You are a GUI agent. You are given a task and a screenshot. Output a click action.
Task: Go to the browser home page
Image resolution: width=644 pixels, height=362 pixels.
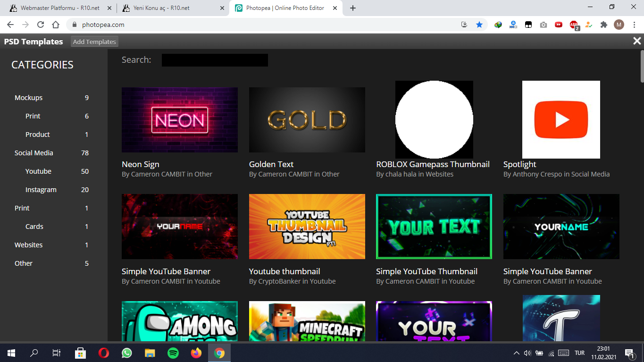56,25
